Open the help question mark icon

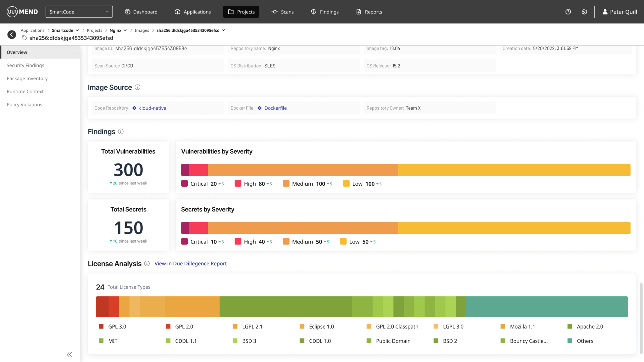tap(568, 12)
